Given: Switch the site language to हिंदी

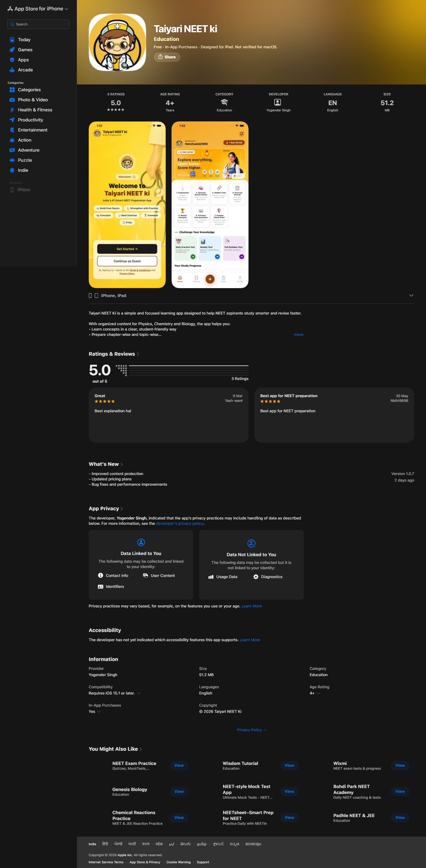Looking at the screenshot, I should point(105,844).
